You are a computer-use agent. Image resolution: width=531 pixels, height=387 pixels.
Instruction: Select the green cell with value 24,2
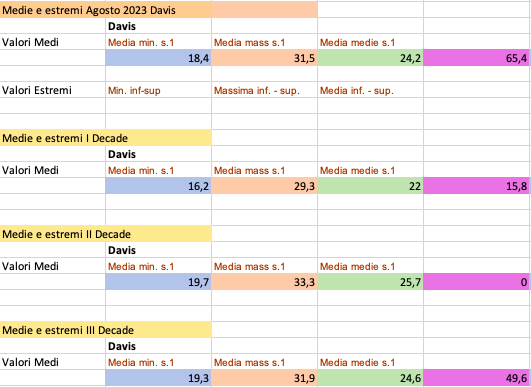click(x=370, y=58)
